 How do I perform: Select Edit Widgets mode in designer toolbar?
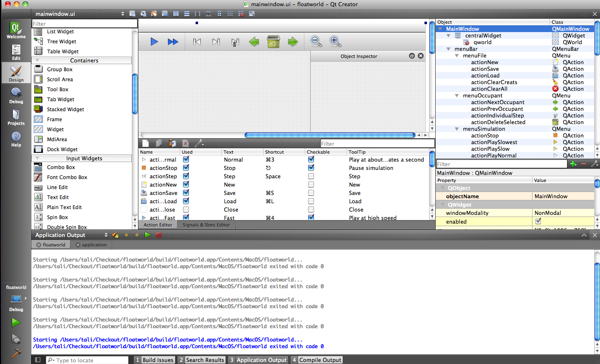[133, 14]
